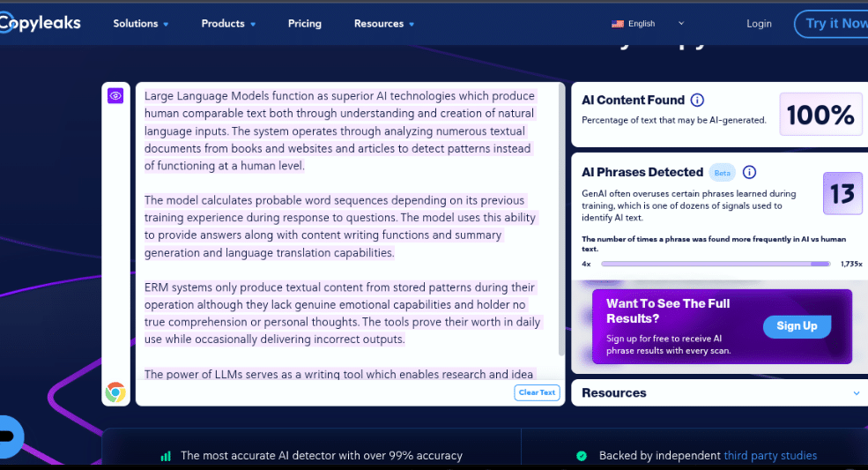Click the 'most accurate AI detector' text

tap(321, 456)
